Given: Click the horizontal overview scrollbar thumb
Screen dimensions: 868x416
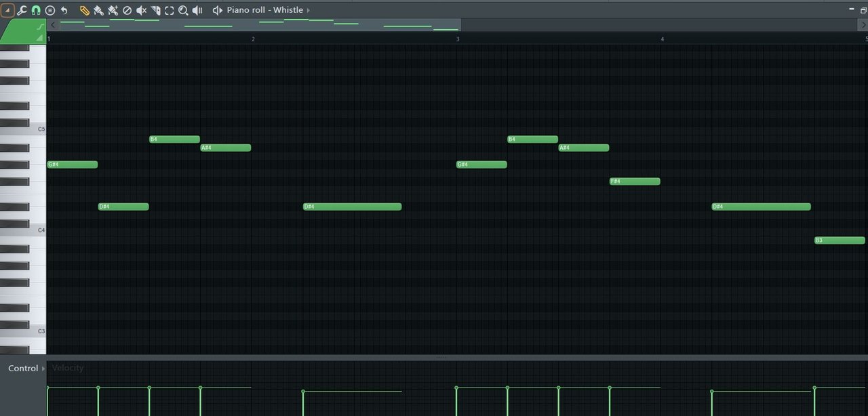Looking at the screenshot, I should click(x=260, y=24).
